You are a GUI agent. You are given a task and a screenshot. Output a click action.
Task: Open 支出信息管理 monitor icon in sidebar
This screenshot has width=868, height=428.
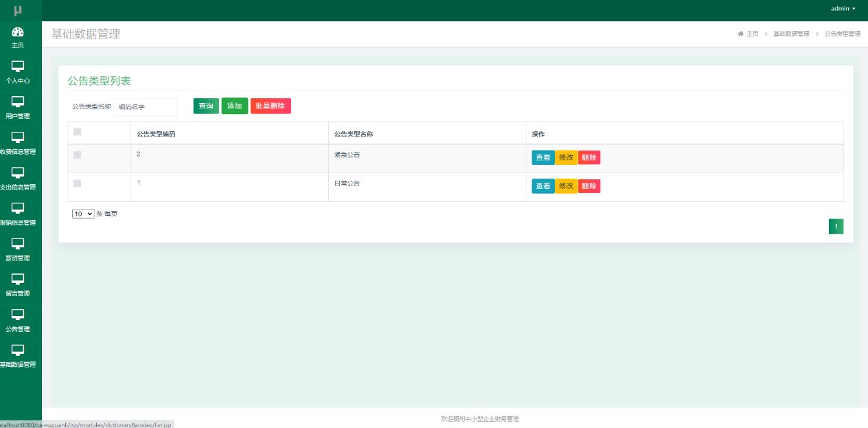coord(18,172)
